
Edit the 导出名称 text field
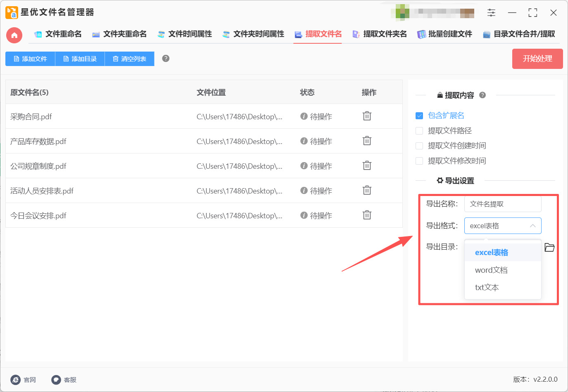coord(503,204)
